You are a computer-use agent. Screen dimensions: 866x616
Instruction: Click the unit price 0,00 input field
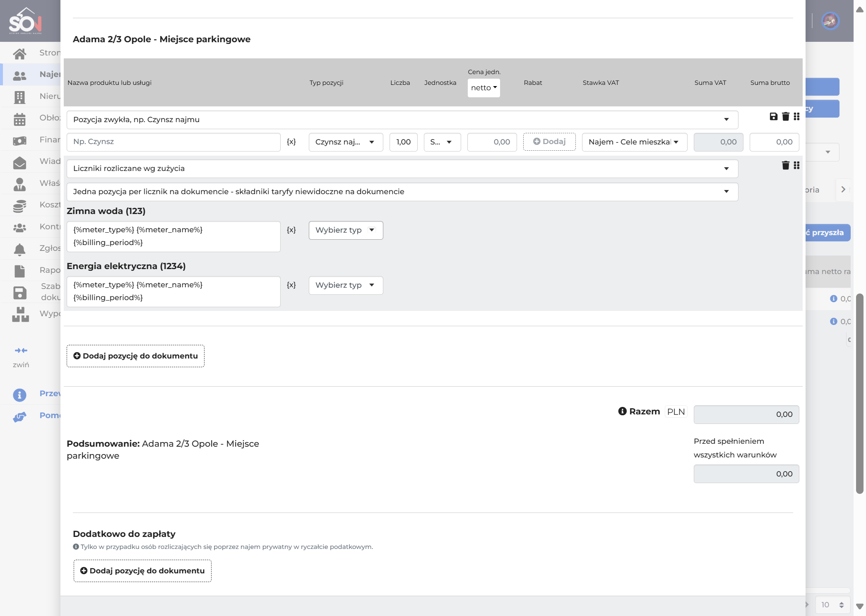click(492, 142)
